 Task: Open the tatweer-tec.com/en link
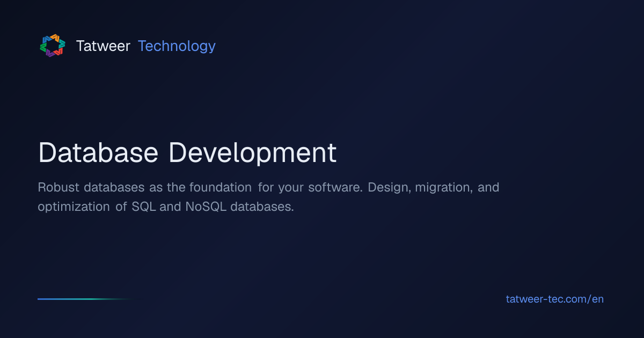555,299
